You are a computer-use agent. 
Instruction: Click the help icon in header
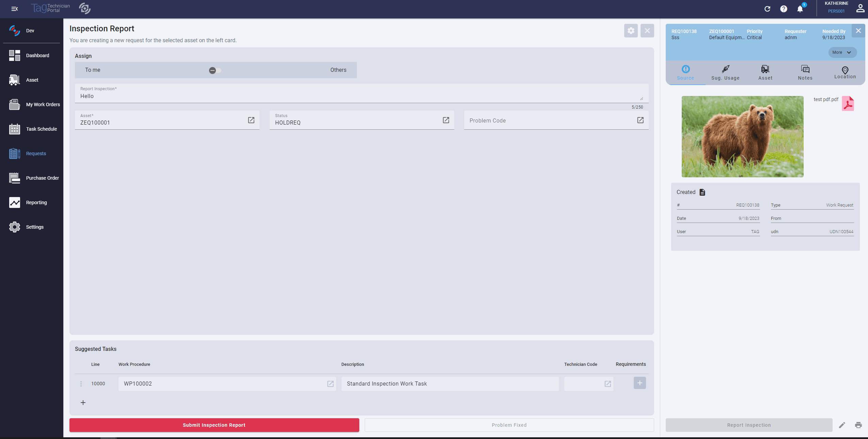coord(784,8)
